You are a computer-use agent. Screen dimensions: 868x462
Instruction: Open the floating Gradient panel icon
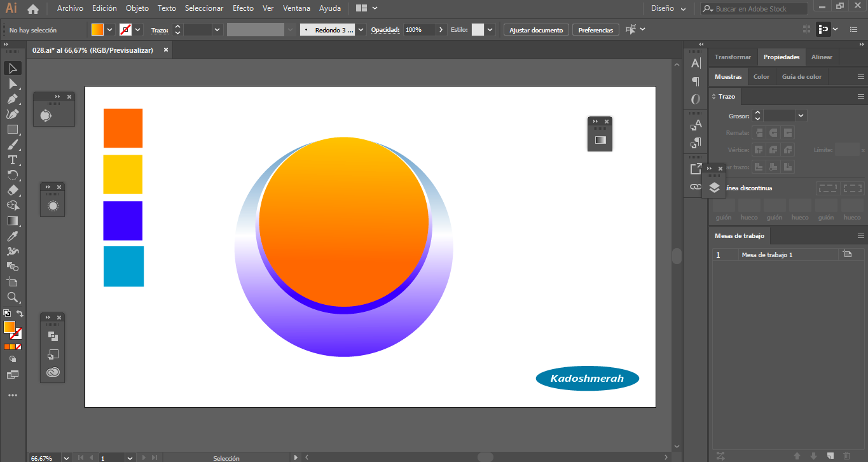pos(600,140)
